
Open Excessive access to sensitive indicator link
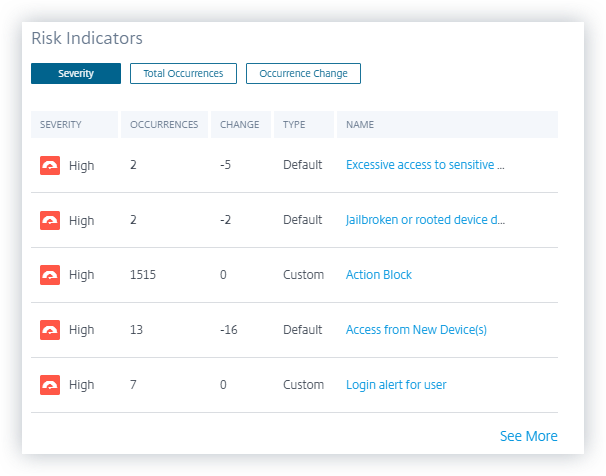point(425,165)
